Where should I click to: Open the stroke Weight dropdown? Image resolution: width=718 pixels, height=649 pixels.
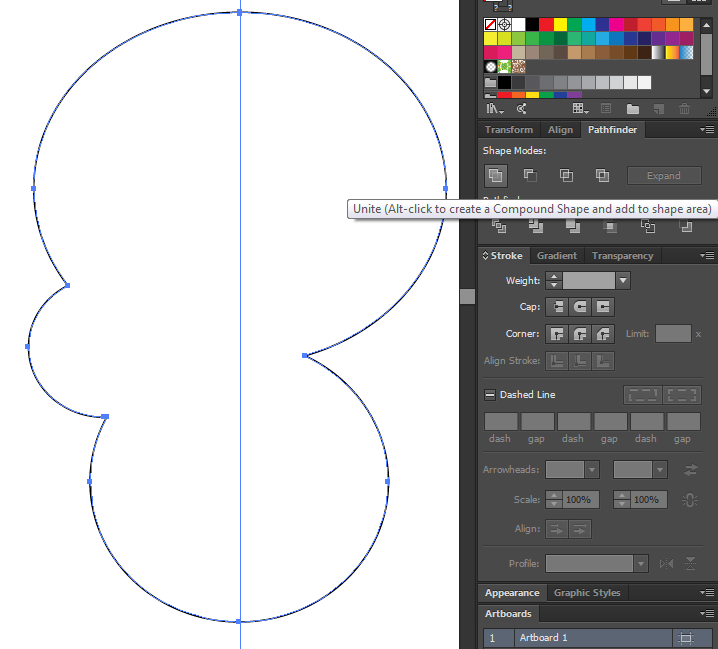623,282
